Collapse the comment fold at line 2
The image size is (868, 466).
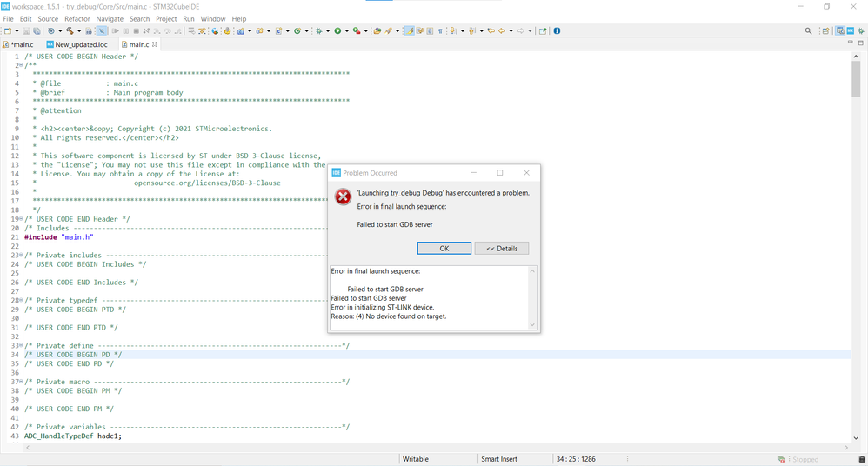22,65
